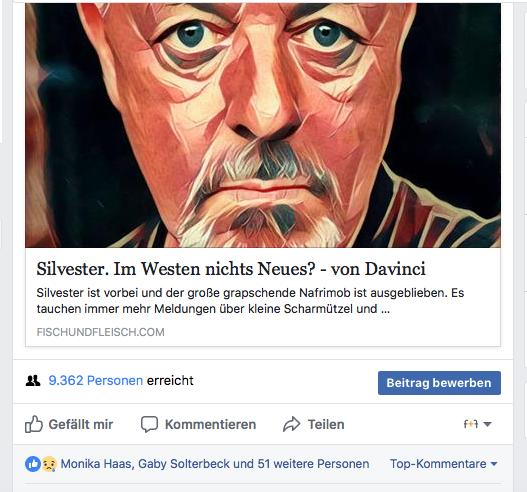
Task: Click the Beitrag bewerben button
Action: [x=439, y=383]
